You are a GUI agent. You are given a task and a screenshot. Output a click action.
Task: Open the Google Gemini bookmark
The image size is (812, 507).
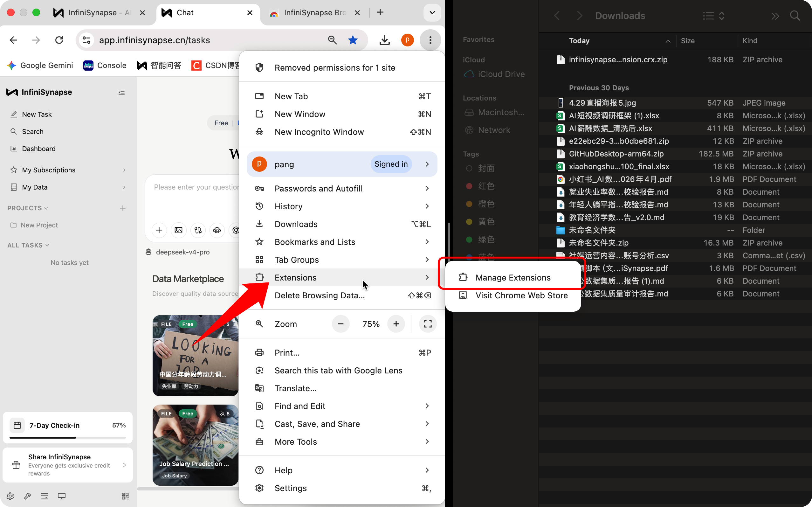pyautogui.click(x=40, y=66)
